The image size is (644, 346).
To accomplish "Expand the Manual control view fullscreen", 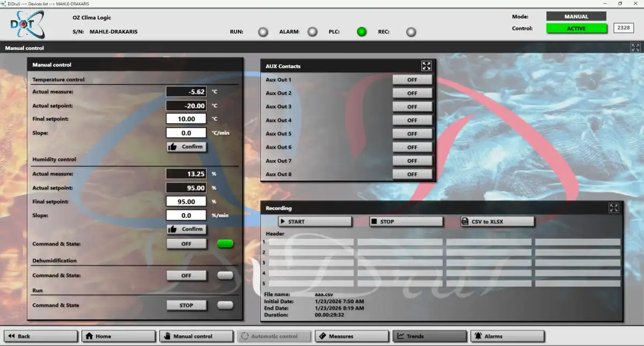I will (x=635, y=47).
